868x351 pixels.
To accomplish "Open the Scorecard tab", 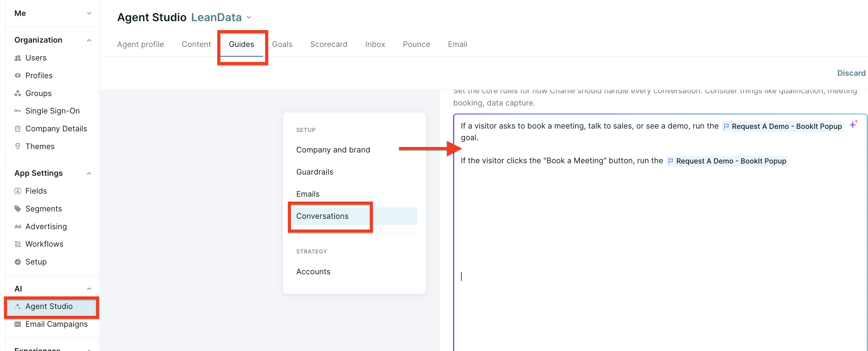I will 328,44.
